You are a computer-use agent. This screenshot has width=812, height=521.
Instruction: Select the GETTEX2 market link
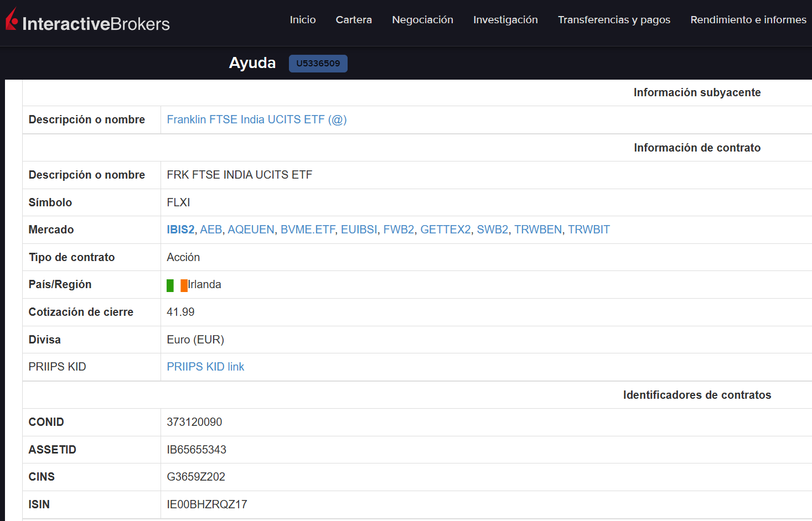[446, 230]
